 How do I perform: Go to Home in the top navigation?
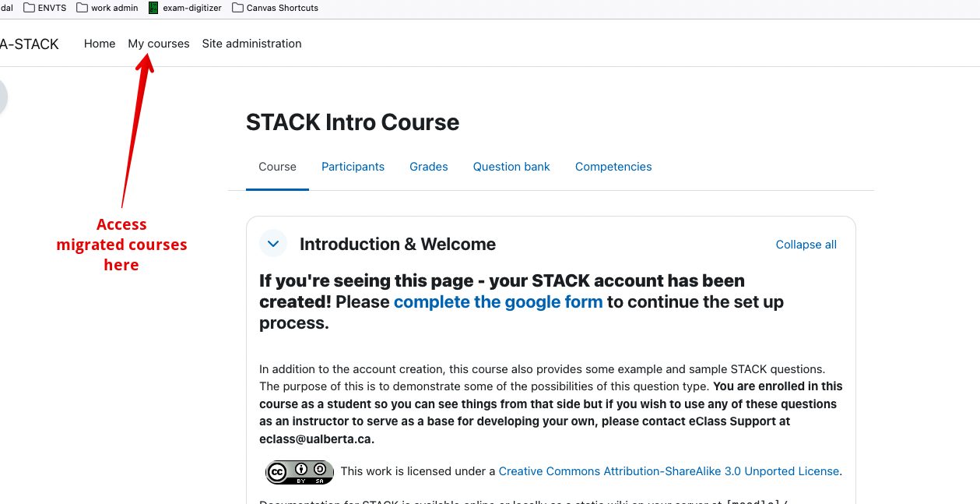click(x=100, y=44)
